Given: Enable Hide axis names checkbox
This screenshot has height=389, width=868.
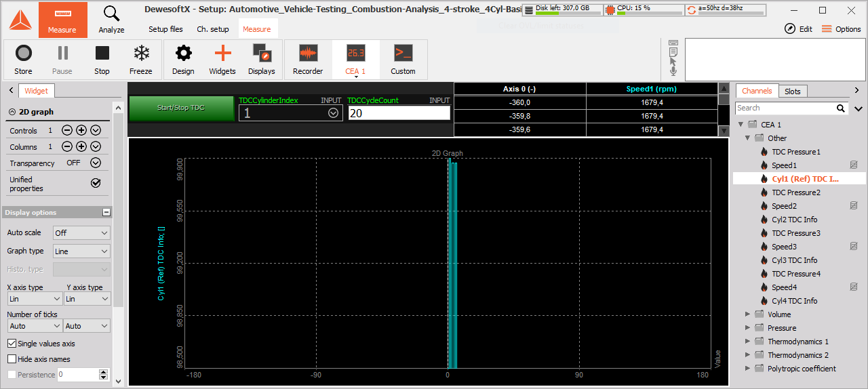Looking at the screenshot, I should pos(12,359).
